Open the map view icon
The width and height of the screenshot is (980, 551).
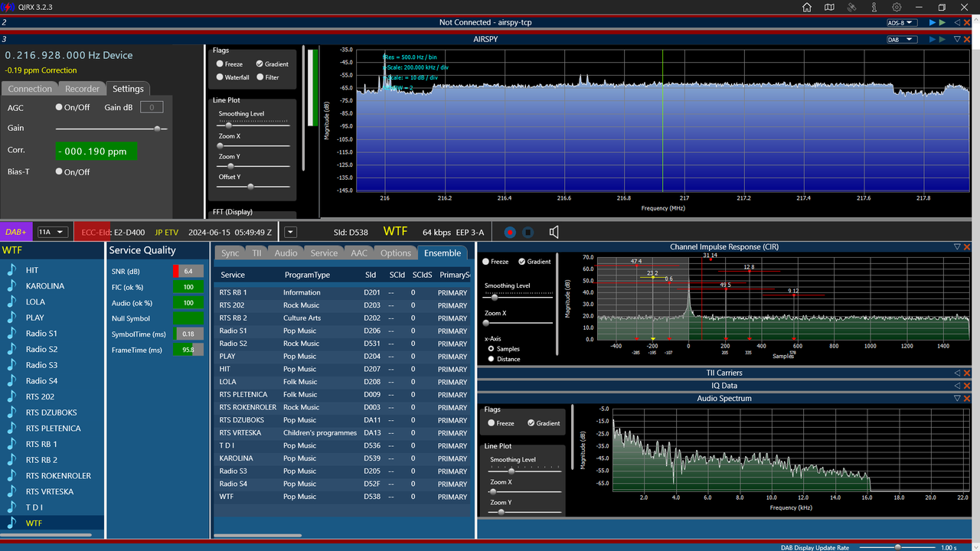tap(829, 8)
